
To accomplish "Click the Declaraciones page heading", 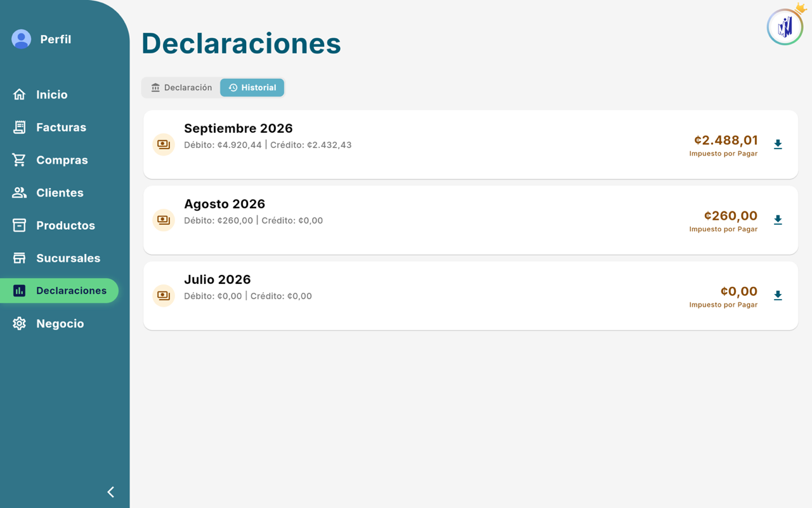I will pyautogui.click(x=241, y=43).
